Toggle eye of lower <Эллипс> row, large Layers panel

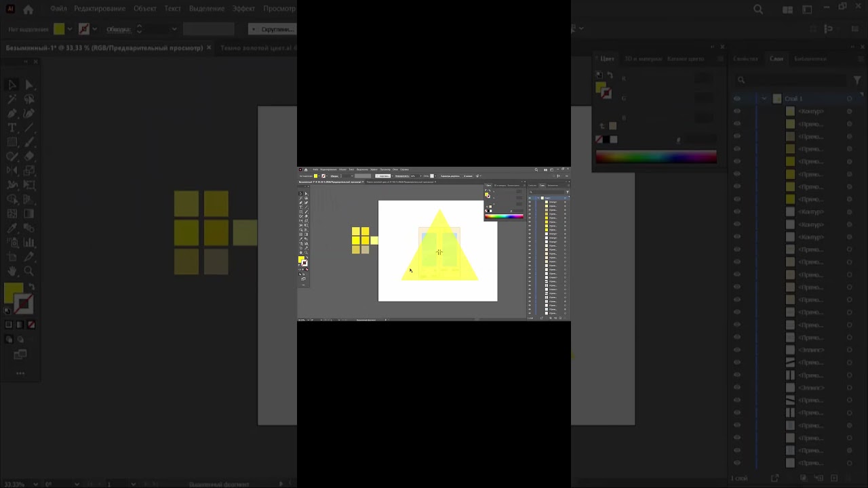tap(737, 388)
